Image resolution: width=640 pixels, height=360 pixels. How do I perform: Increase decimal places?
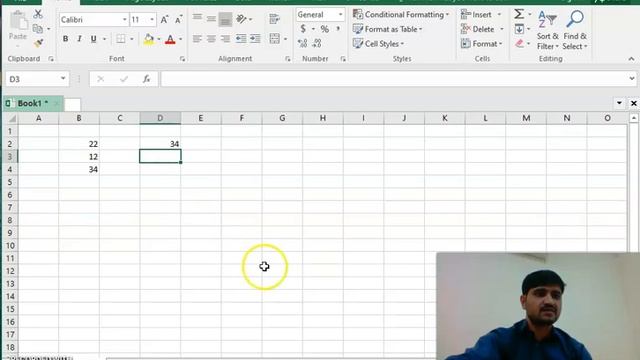[x=302, y=43]
